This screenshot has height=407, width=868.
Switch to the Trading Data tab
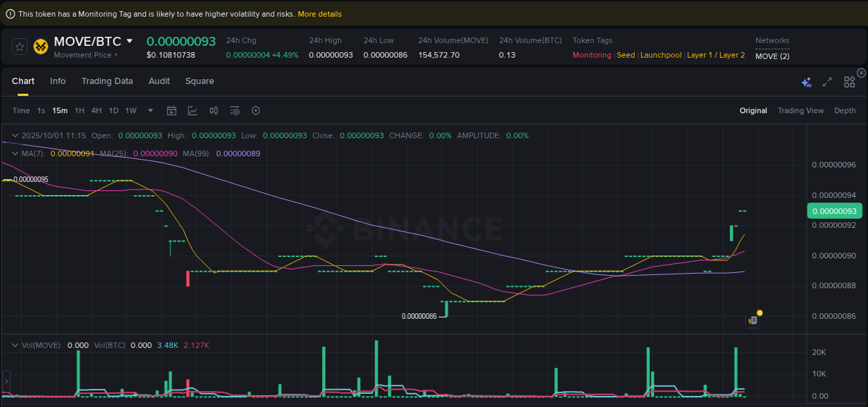click(107, 81)
